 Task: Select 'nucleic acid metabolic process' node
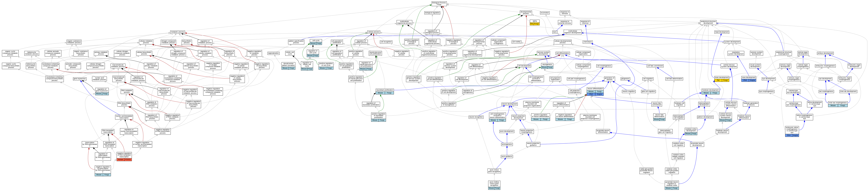99,79
